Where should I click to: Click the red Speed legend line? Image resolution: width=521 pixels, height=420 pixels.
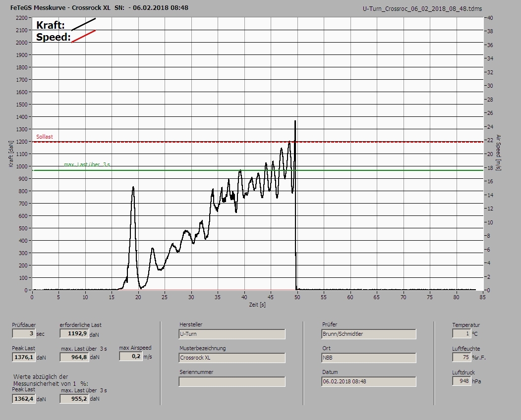pyautogui.click(x=83, y=36)
